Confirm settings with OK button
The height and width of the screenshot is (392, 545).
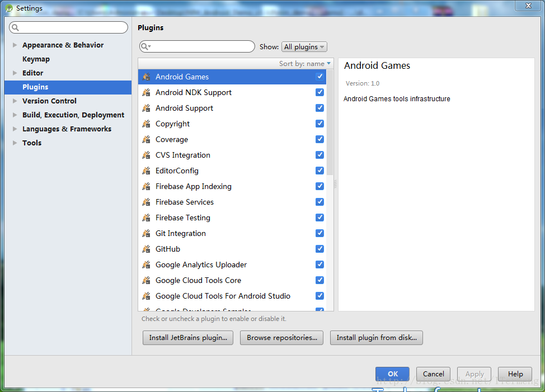[x=392, y=374]
